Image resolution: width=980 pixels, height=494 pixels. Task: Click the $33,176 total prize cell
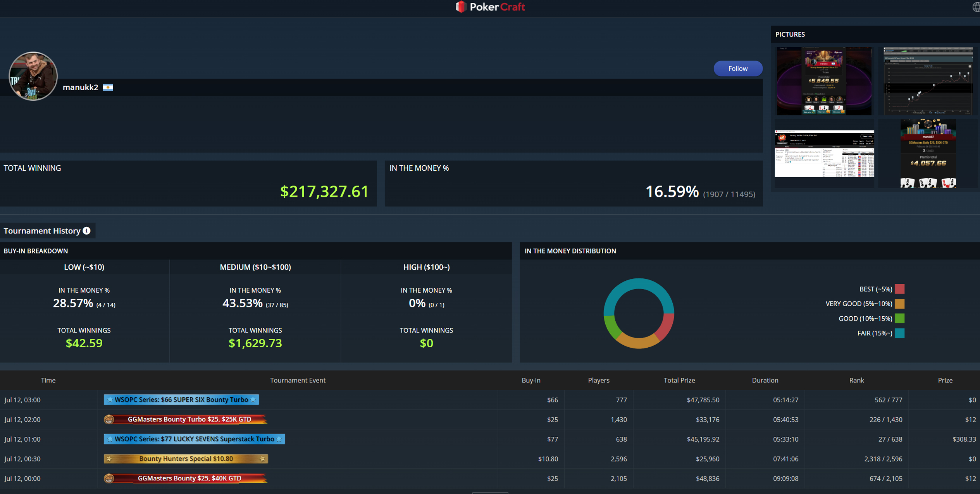point(708,420)
